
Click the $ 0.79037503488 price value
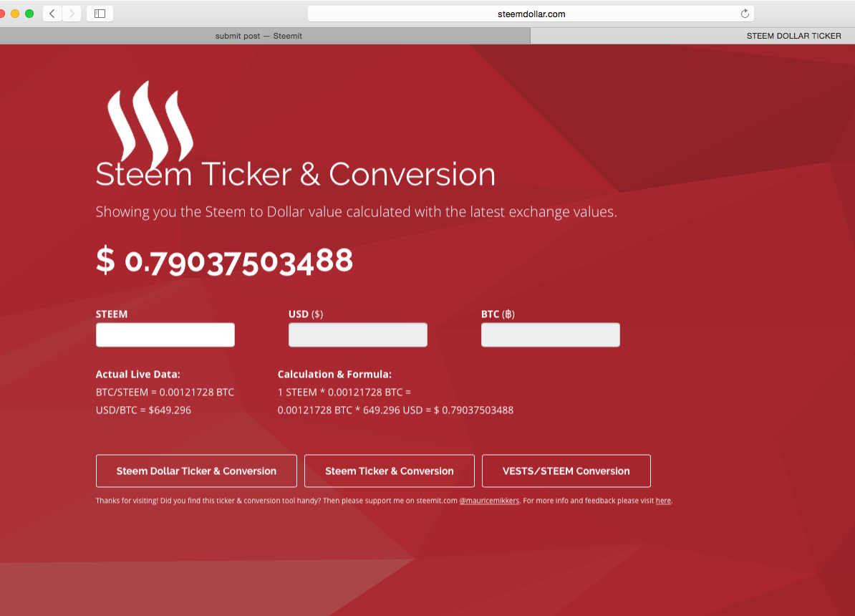tap(225, 261)
